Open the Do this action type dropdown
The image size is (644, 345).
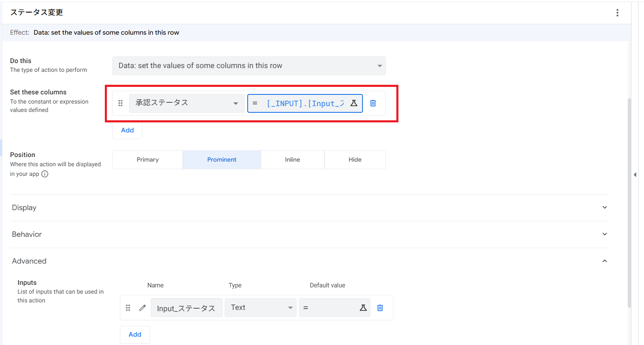pos(249,66)
